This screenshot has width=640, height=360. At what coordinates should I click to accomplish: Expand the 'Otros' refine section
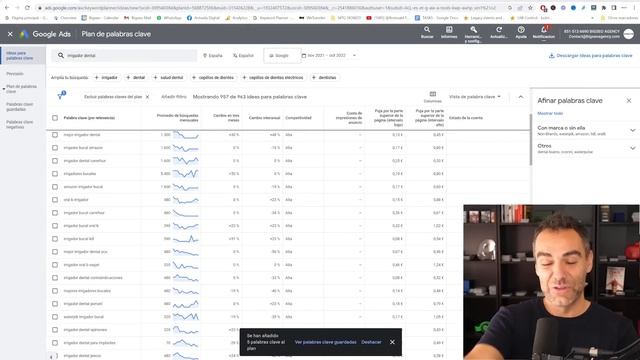pyautogui.click(x=633, y=148)
